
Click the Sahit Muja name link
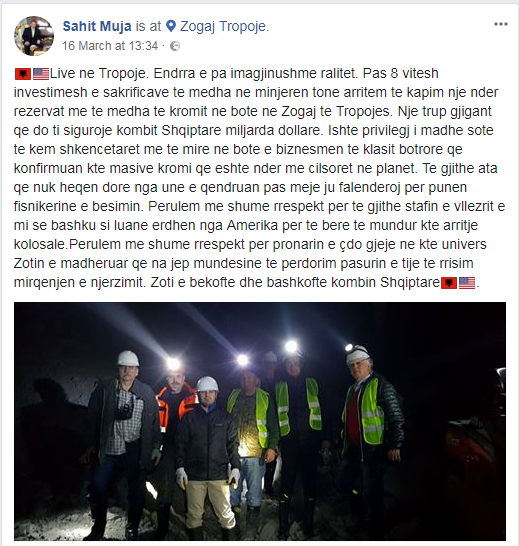tap(97, 26)
